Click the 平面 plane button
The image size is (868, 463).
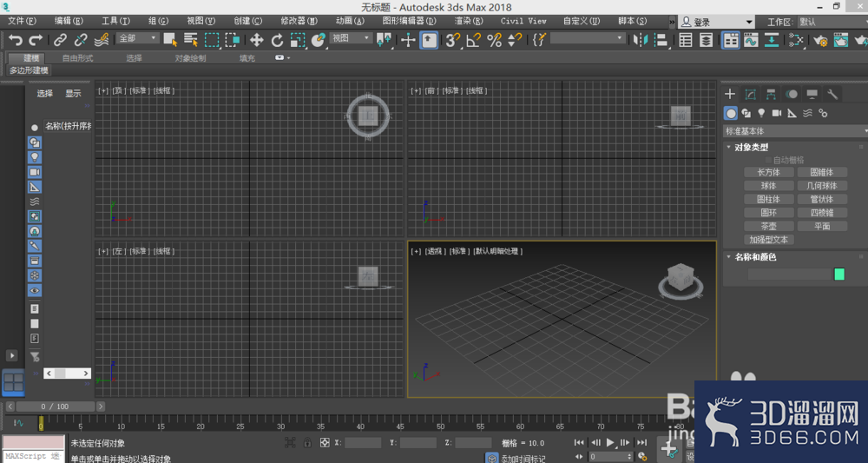coord(822,226)
